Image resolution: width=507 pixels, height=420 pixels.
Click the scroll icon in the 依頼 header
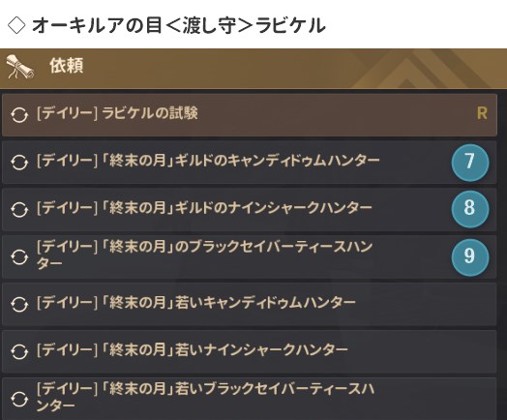point(20,67)
